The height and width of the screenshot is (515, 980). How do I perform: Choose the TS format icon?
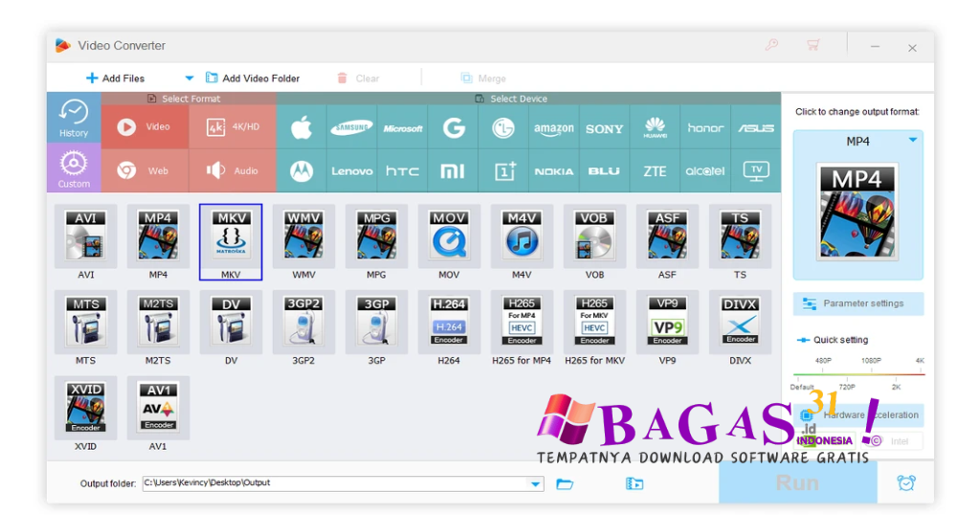(740, 236)
